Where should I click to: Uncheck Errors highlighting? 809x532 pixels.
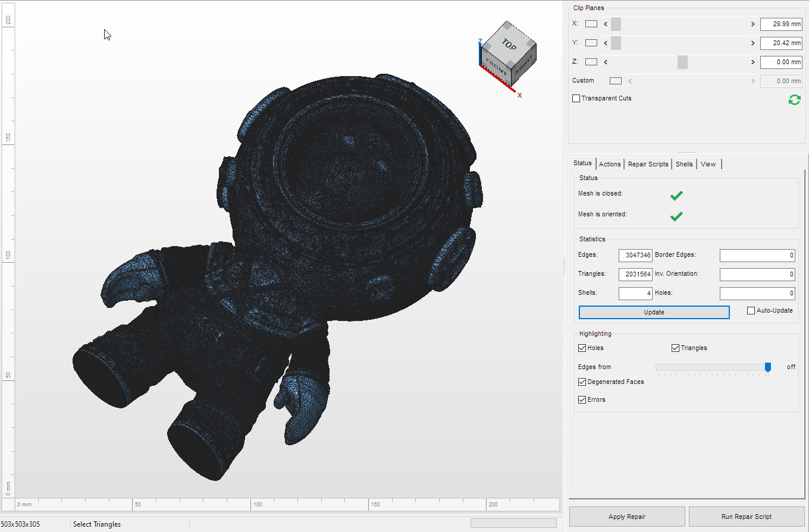(582, 400)
